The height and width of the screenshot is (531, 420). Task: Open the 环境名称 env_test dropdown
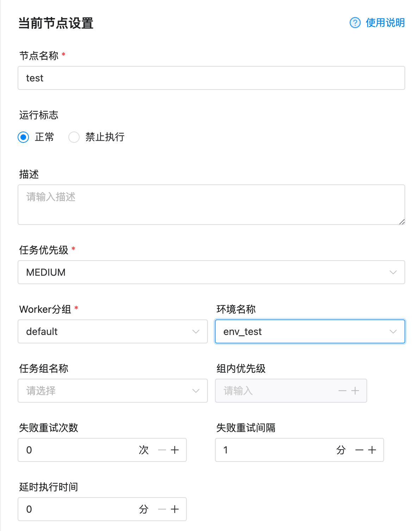(x=310, y=331)
